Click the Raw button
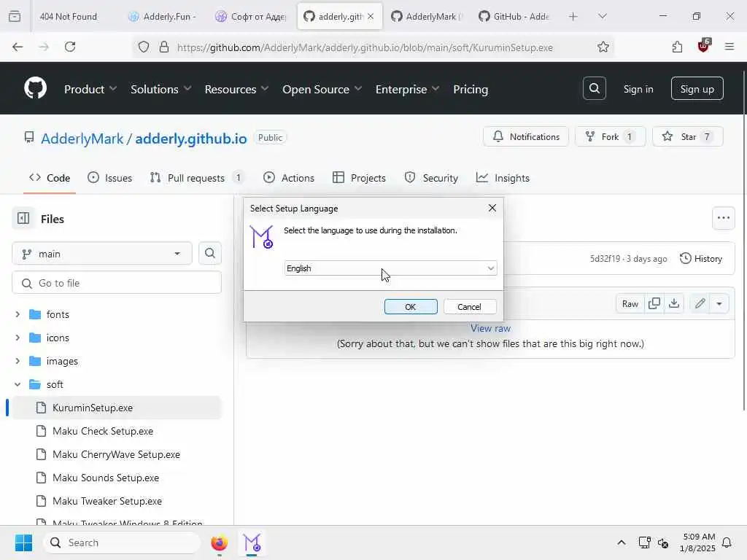This screenshot has height=560, width=747. pyautogui.click(x=630, y=303)
